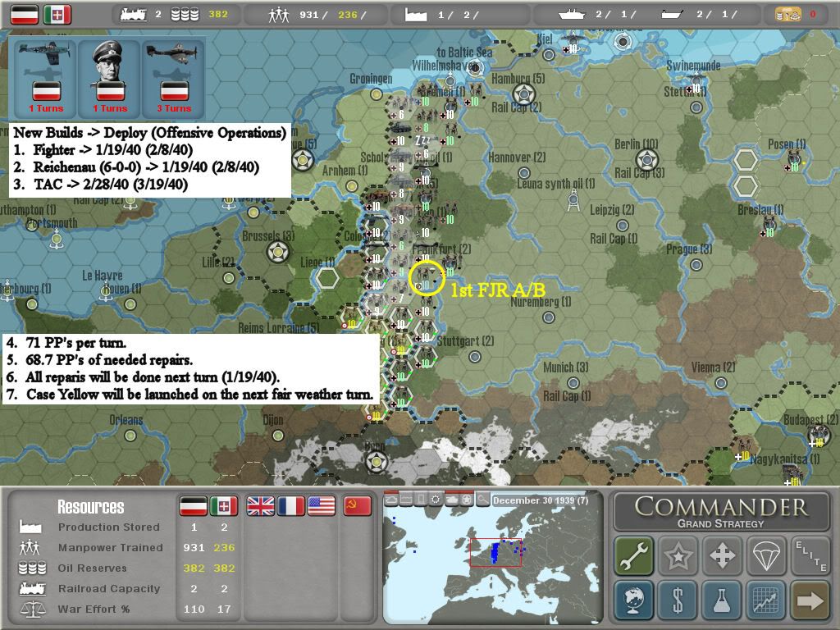
Task: Open the research flask screen
Action: pyautogui.click(x=722, y=600)
